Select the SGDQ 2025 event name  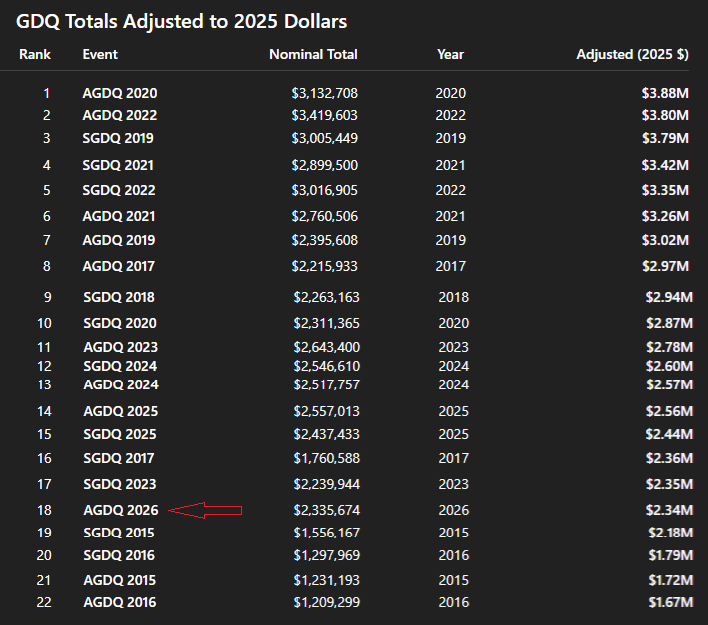(120, 434)
